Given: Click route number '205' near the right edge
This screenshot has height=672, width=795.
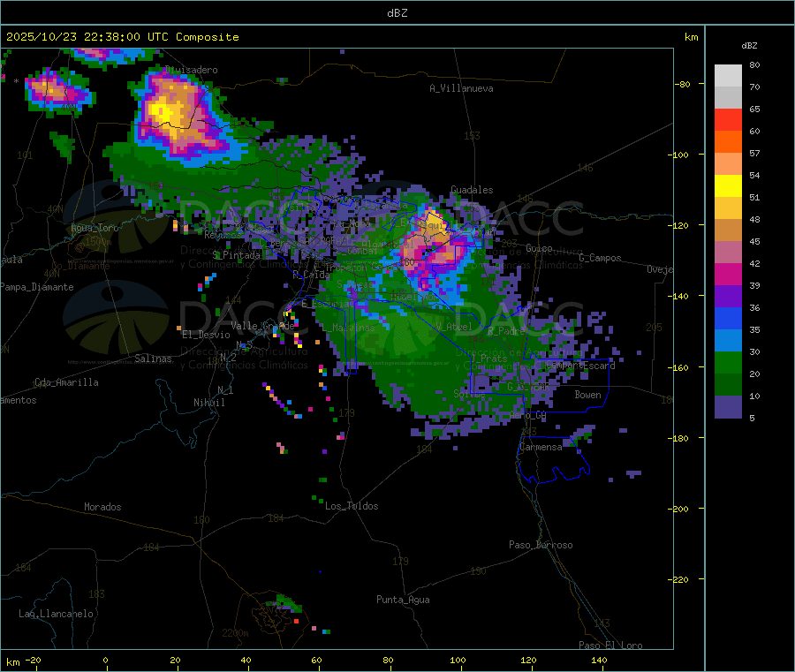Looking at the screenshot, I should (x=654, y=328).
